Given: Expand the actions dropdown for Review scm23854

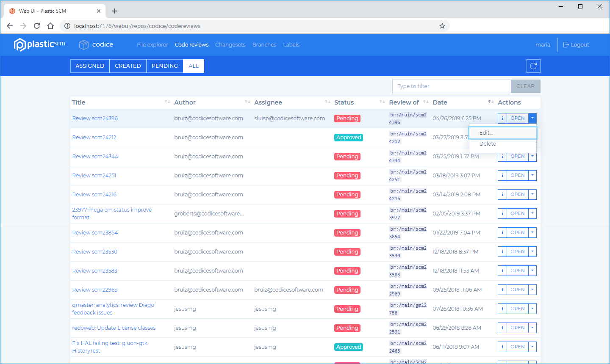Looking at the screenshot, I should tap(532, 233).
